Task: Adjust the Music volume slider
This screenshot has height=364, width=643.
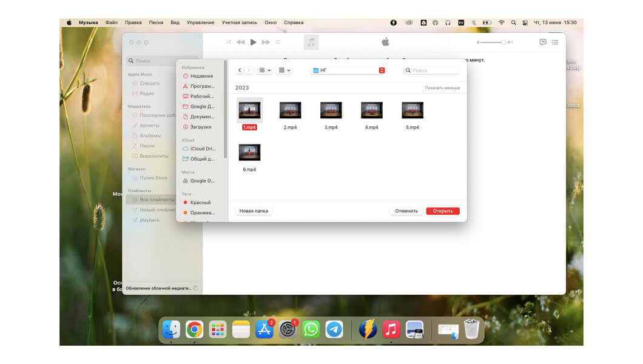Action: pos(494,42)
